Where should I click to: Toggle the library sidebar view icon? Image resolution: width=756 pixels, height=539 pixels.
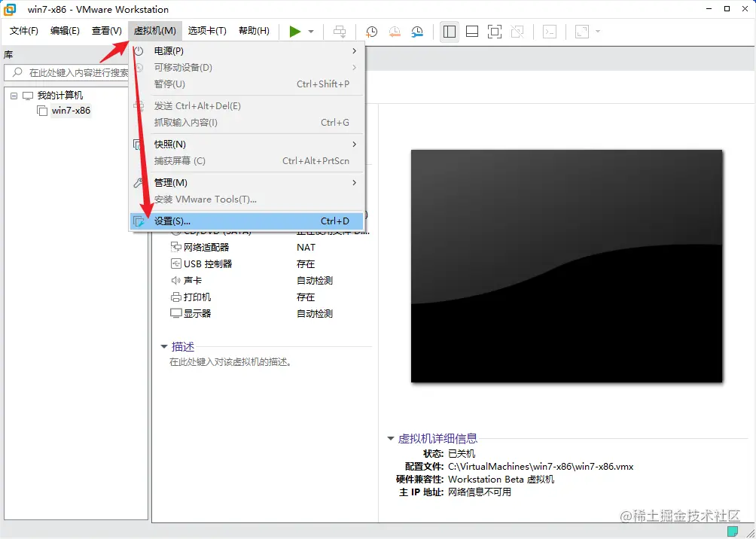(450, 32)
